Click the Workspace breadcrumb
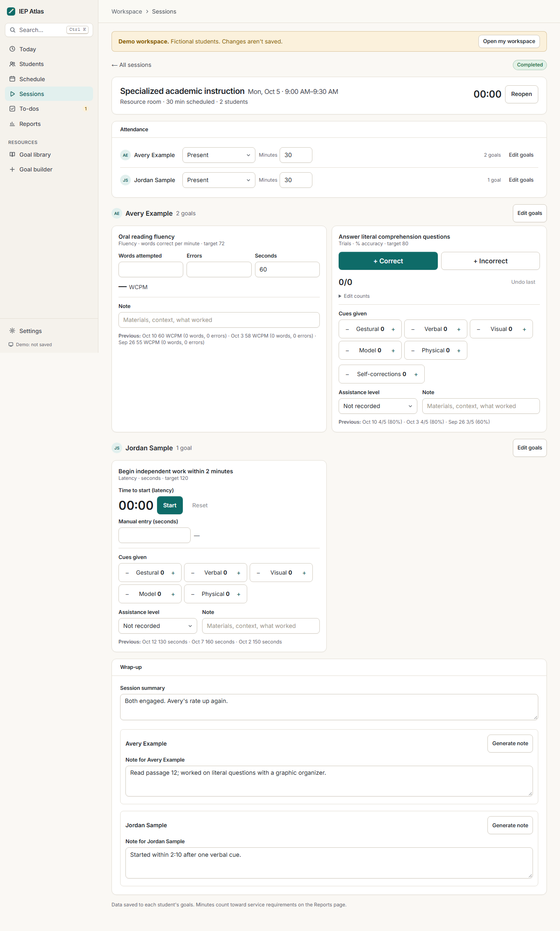Image resolution: width=560 pixels, height=931 pixels. coord(127,11)
